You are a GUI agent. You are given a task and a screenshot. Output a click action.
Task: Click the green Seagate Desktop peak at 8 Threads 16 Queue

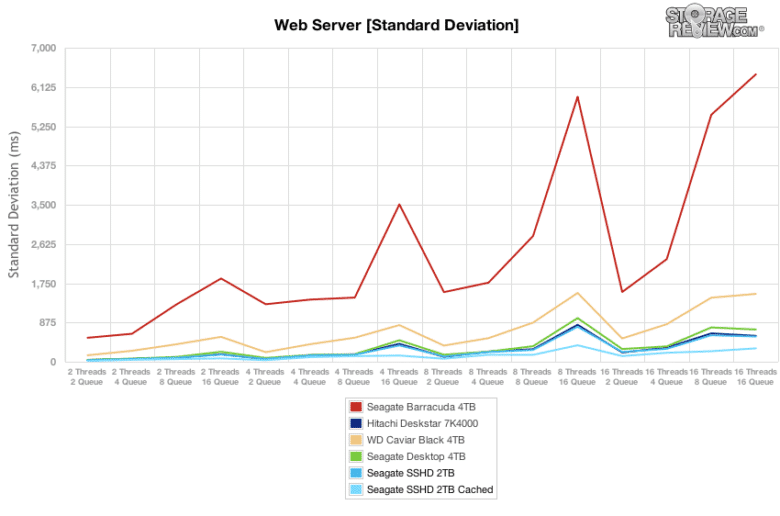(577, 318)
